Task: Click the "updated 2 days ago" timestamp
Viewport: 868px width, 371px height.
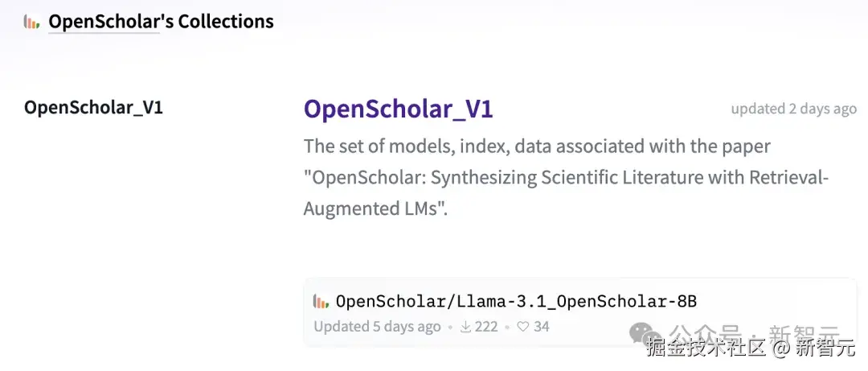Action: (x=793, y=109)
